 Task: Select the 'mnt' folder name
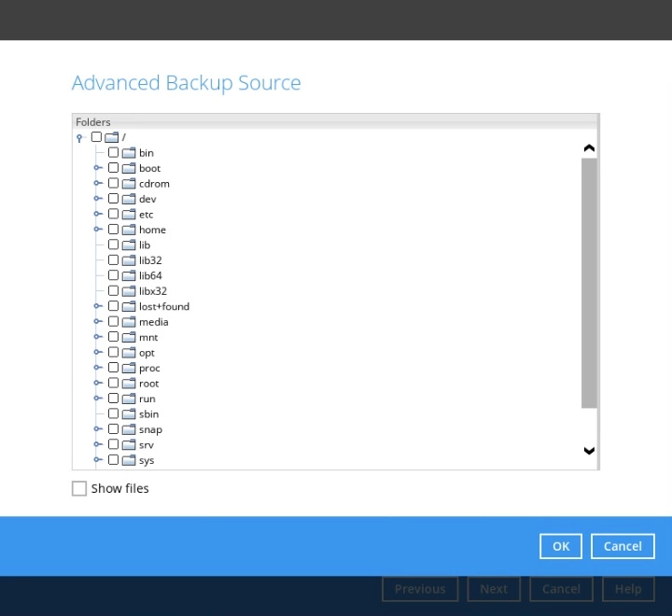tap(148, 337)
